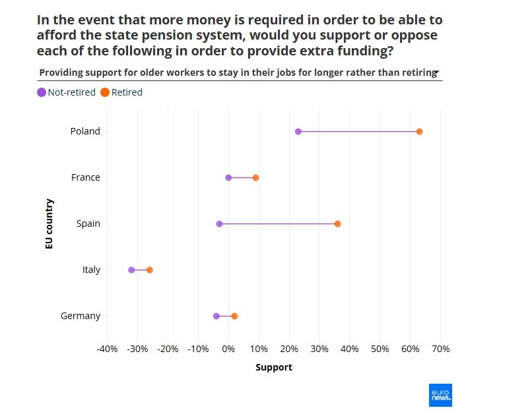Click the orange Retired legend swatch
The height and width of the screenshot is (418, 532).
pos(105,92)
